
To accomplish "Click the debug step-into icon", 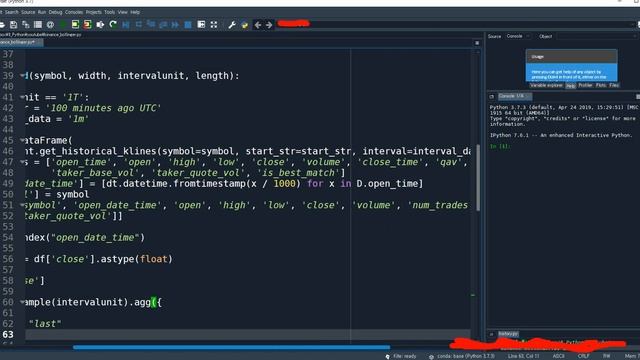I will click(151, 25).
